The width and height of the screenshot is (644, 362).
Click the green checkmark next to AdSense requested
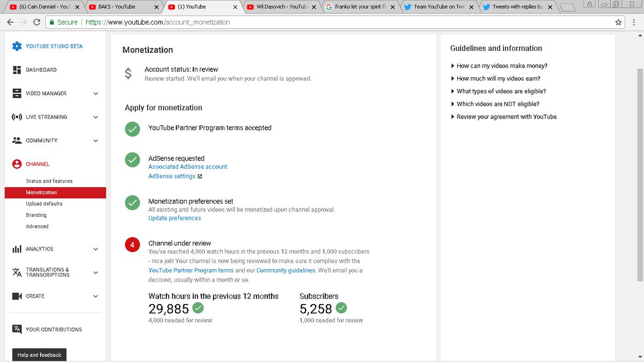click(132, 159)
